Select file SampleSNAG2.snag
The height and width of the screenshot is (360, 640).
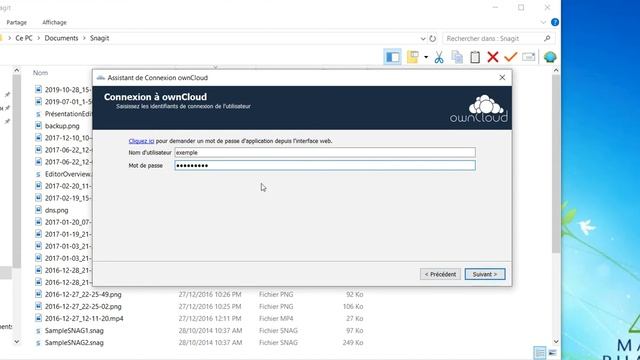(x=74, y=342)
